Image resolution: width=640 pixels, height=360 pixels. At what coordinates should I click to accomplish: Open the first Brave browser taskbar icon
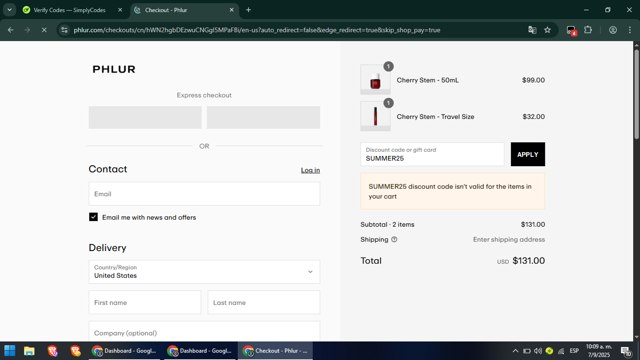tap(53, 351)
